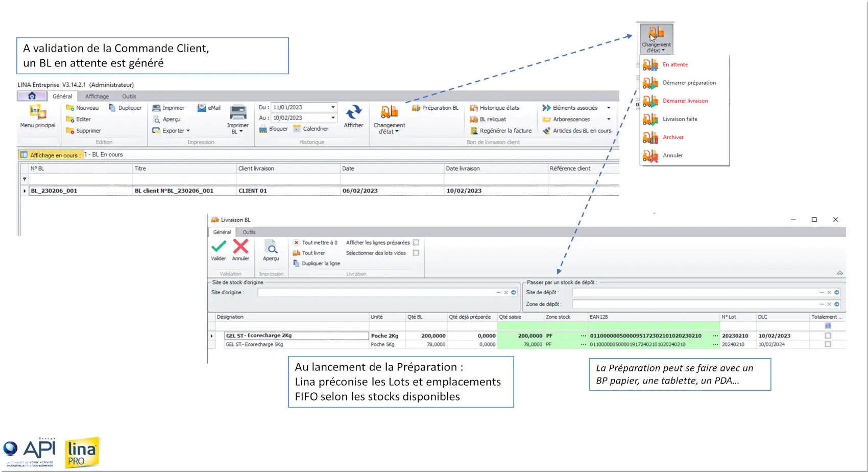
Task: Open Outils tab in Livraison BL
Action: click(x=249, y=232)
